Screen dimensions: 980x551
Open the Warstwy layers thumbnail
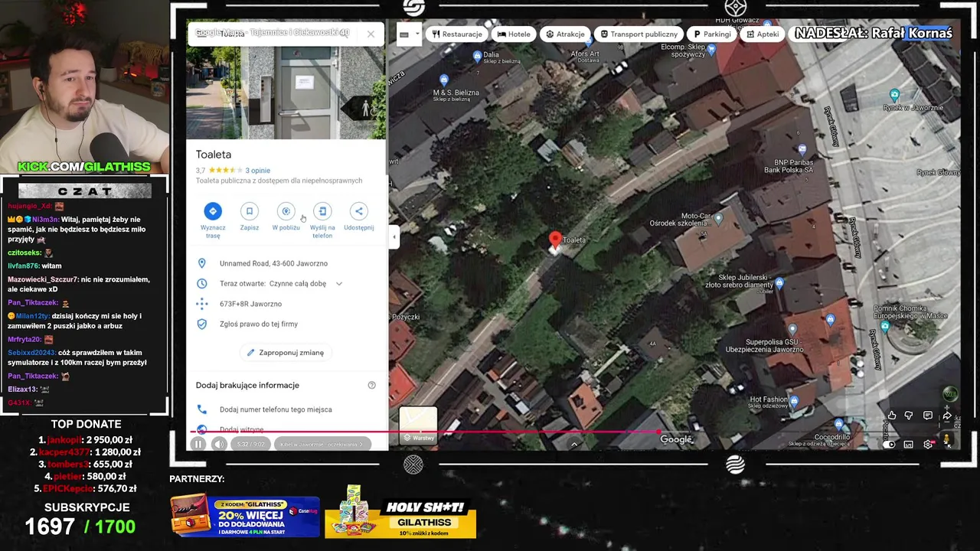point(418,425)
